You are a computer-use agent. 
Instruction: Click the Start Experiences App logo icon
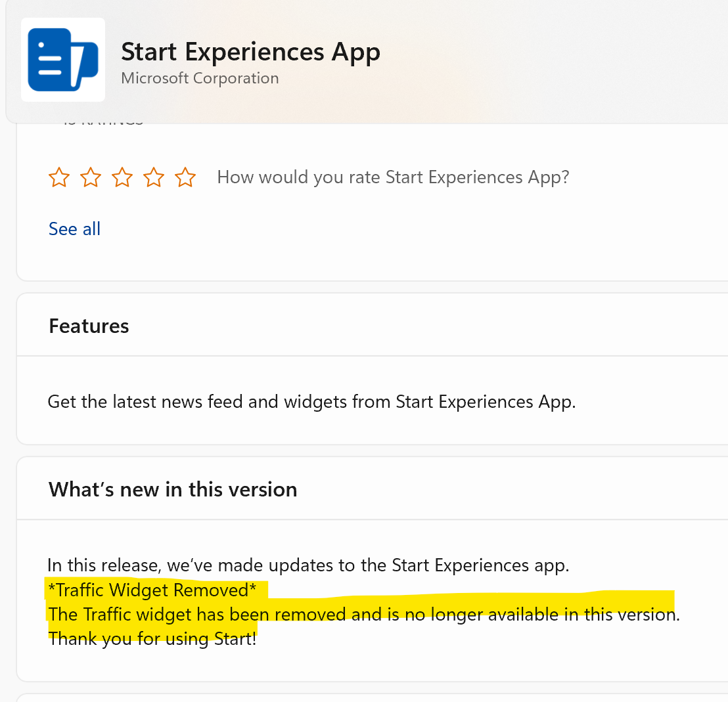[63, 59]
